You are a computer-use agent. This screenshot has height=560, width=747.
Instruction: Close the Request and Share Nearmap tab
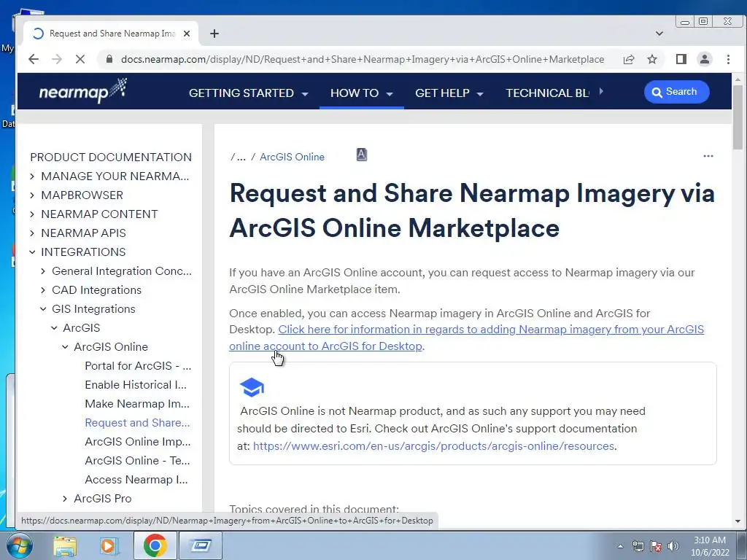click(x=187, y=34)
